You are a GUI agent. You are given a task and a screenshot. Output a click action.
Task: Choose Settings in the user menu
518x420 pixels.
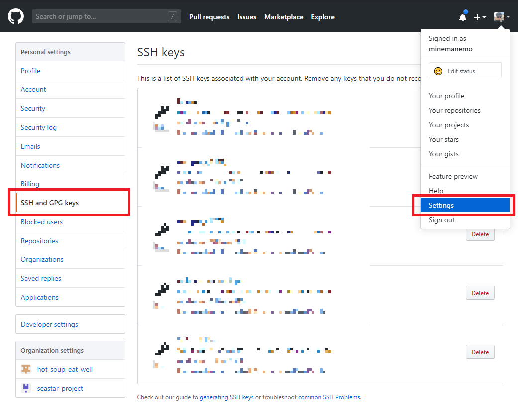(x=465, y=205)
